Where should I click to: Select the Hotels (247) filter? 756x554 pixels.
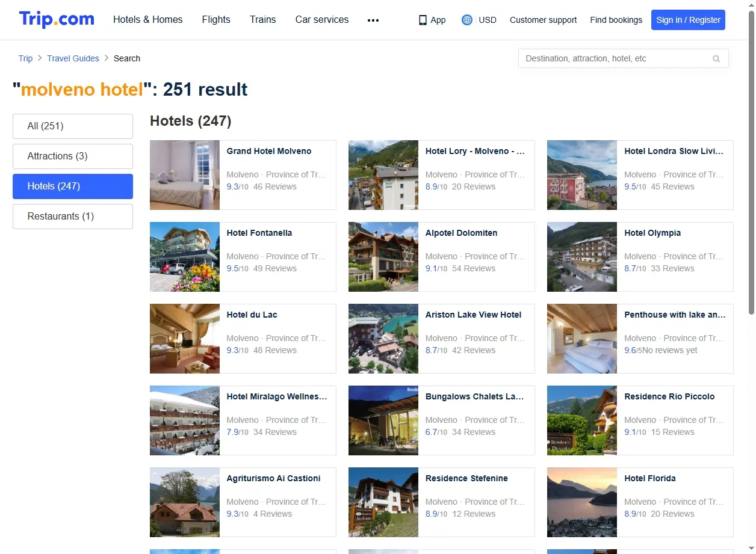click(73, 186)
